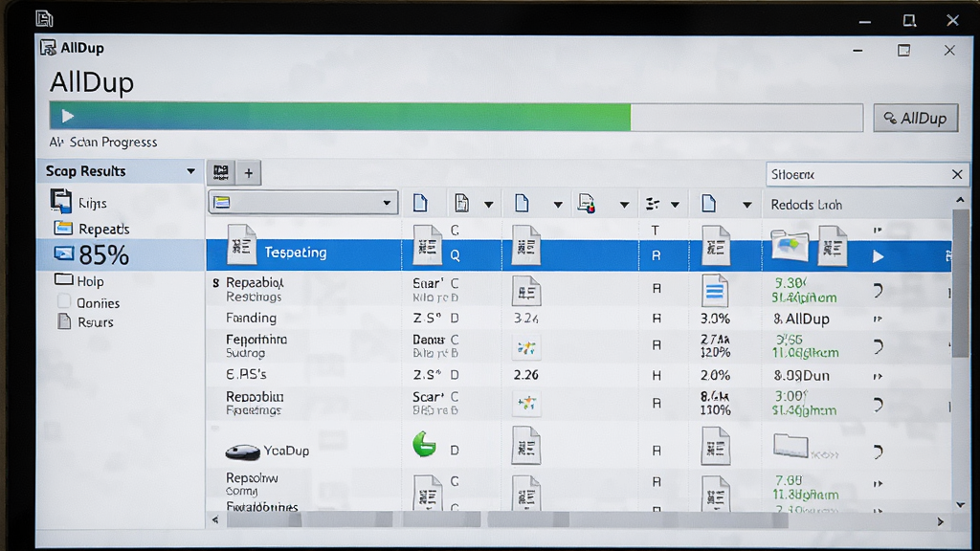
Task: Select Rsurs in the sidebar
Action: [95, 322]
